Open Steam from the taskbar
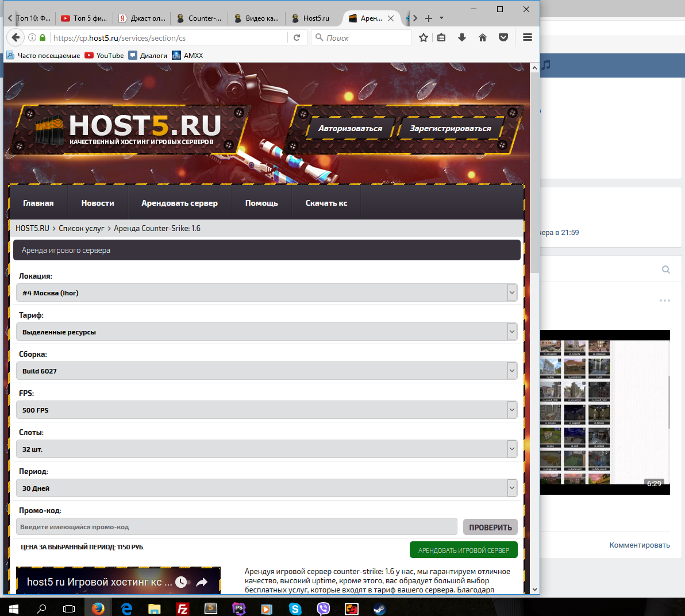The width and height of the screenshot is (685, 616). click(379, 609)
